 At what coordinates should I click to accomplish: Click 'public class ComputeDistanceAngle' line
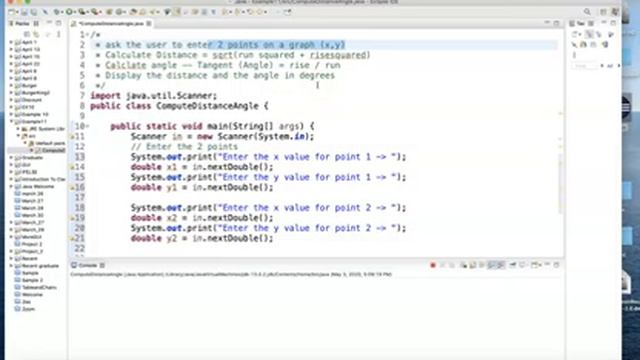point(179,106)
